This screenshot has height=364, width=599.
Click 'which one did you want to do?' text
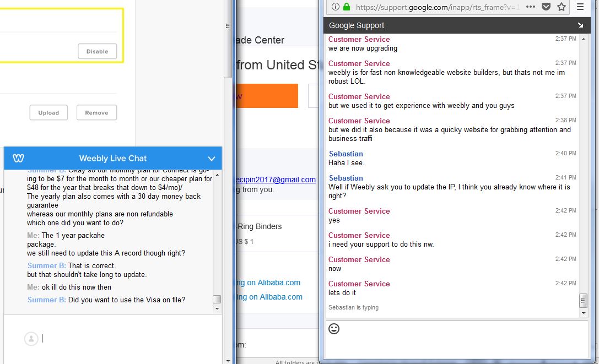coord(75,222)
